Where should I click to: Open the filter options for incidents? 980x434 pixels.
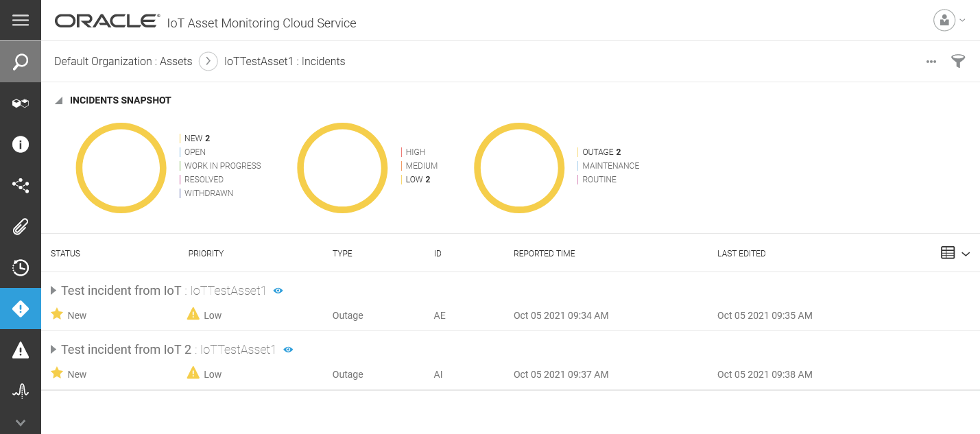tap(958, 61)
